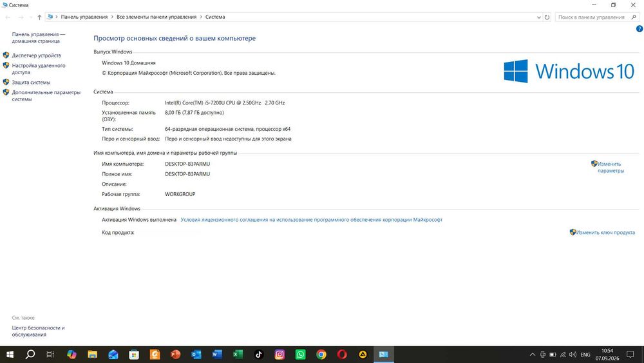Open the Wi-Fi network tray icon
644x363 pixels.
(x=563, y=355)
